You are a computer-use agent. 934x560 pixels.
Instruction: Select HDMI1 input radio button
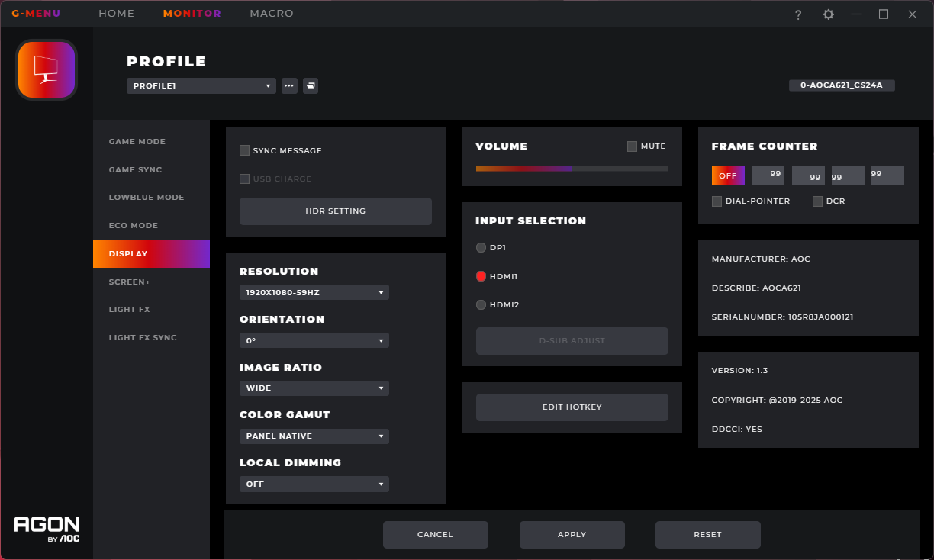(x=481, y=276)
